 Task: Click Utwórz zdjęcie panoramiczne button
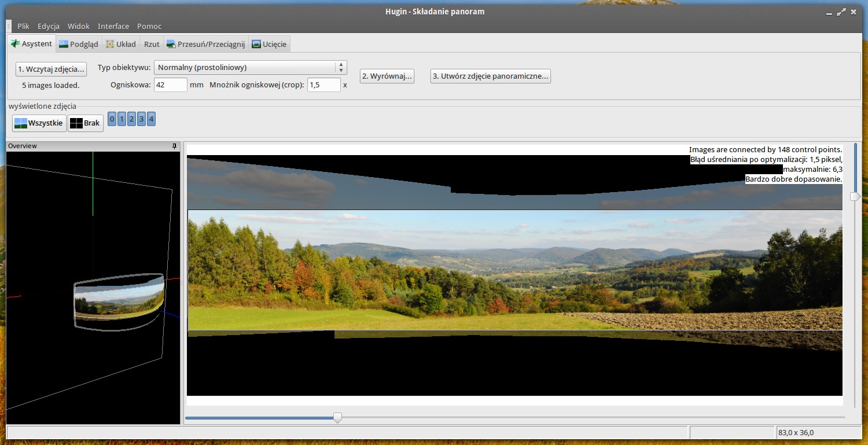pyautogui.click(x=491, y=76)
